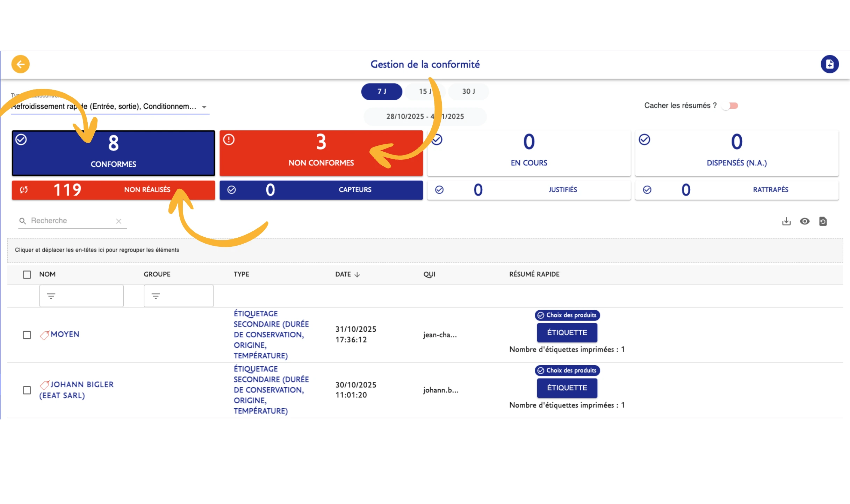850x504 pixels.
Task: Tick the checkbox for MOYEN row
Action: pos(27,335)
